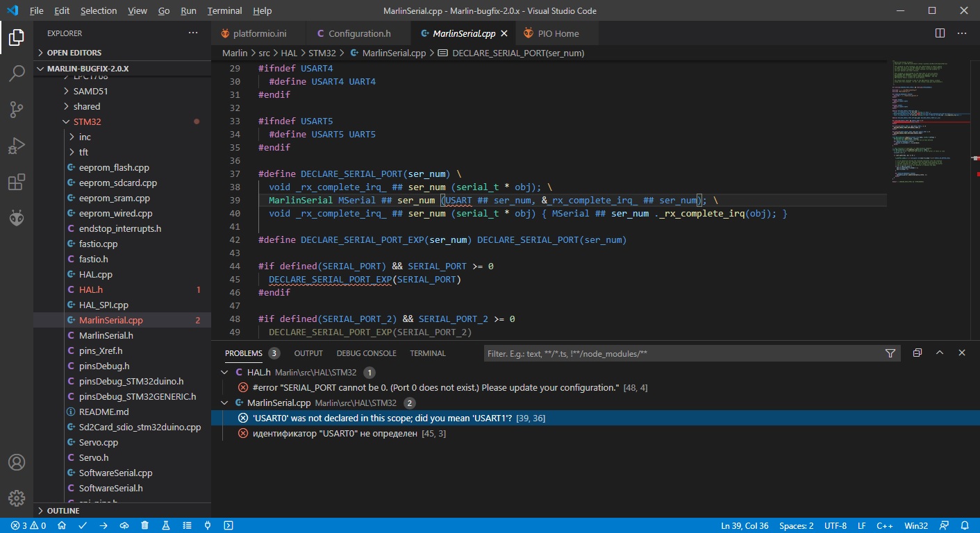This screenshot has height=533, width=980.
Task: Click PlatformIO Run Task list icon
Action: point(187,526)
